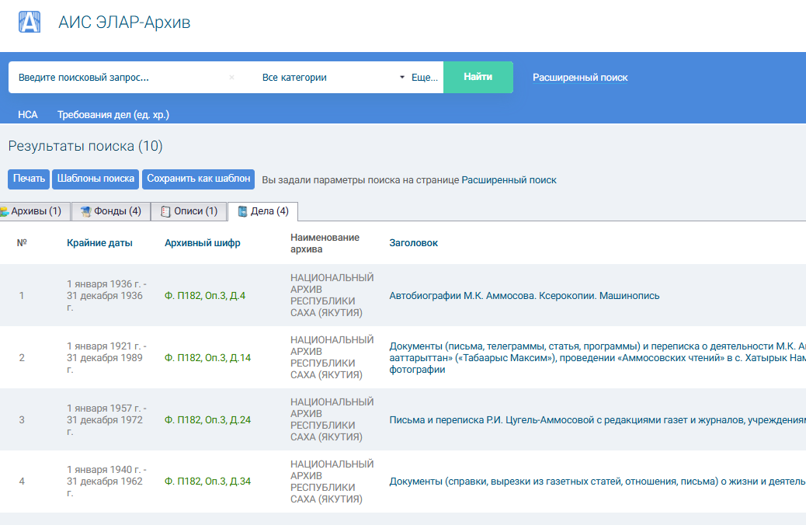Open archive cipher Ф. П182, Оп.3, Д.34
This screenshot has width=806, height=532.
(x=207, y=482)
